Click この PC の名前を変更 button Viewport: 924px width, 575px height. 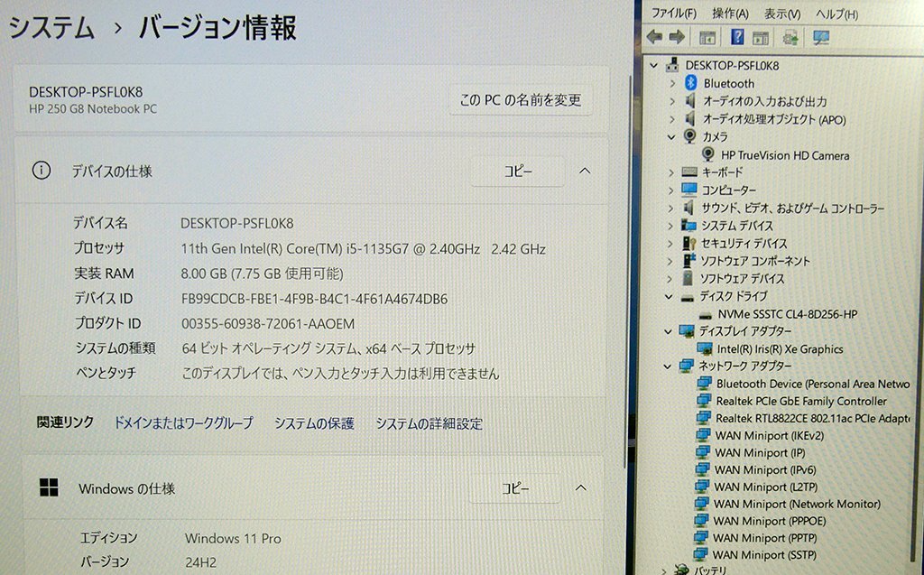521,100
